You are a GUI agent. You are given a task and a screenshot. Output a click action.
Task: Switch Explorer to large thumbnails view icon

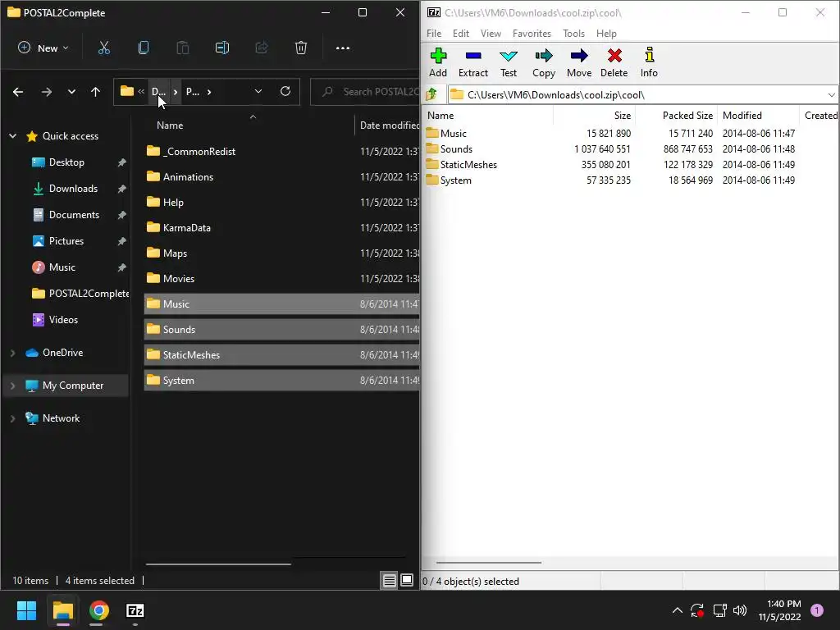(x=407, y=580)
